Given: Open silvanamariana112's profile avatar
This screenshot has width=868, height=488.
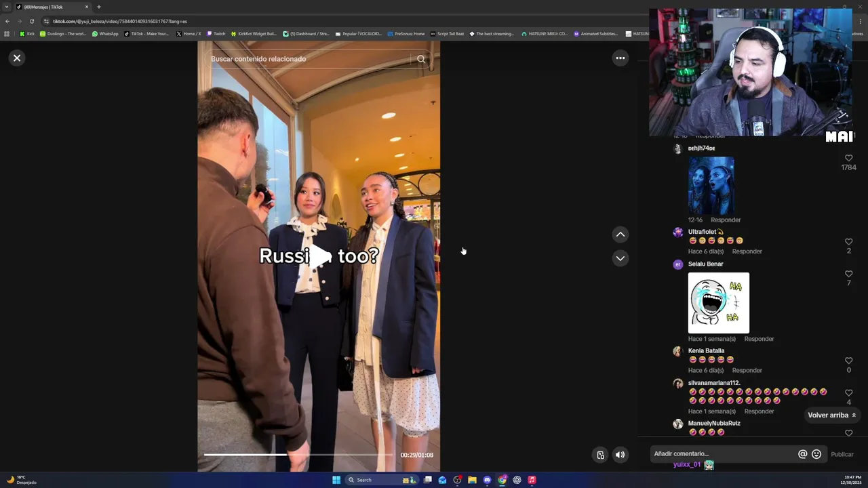Looking at the screenshot, I should point(677,384).
